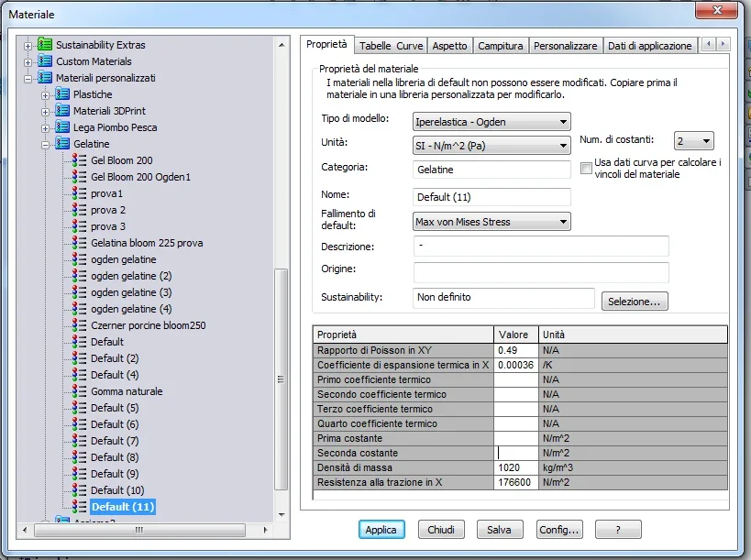Click the Materiali 3DPrint folder icon
The width and height of the screenshot is (751, 560).
62,111
